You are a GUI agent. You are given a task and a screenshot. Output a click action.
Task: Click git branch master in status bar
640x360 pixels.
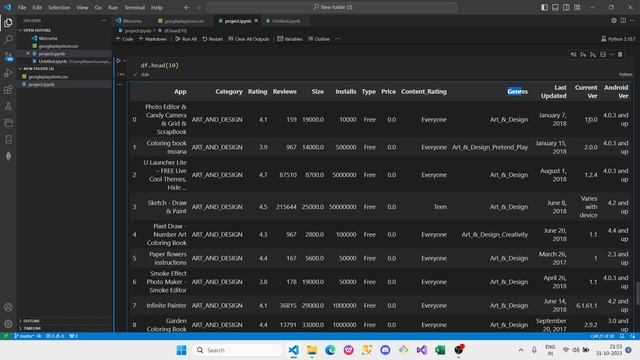pyautogui.click(x=24, y=336)
